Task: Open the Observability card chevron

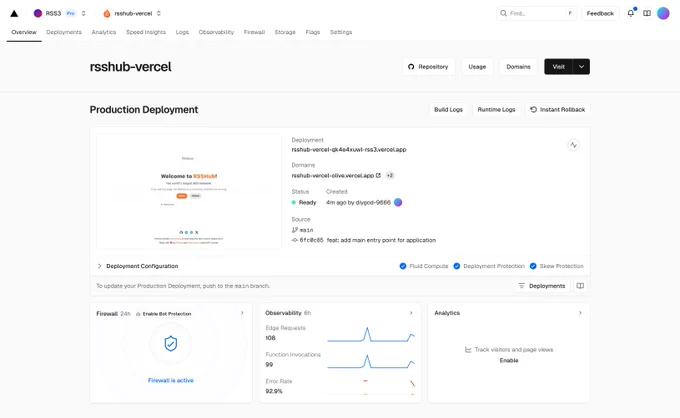Action: pos(411,313)
